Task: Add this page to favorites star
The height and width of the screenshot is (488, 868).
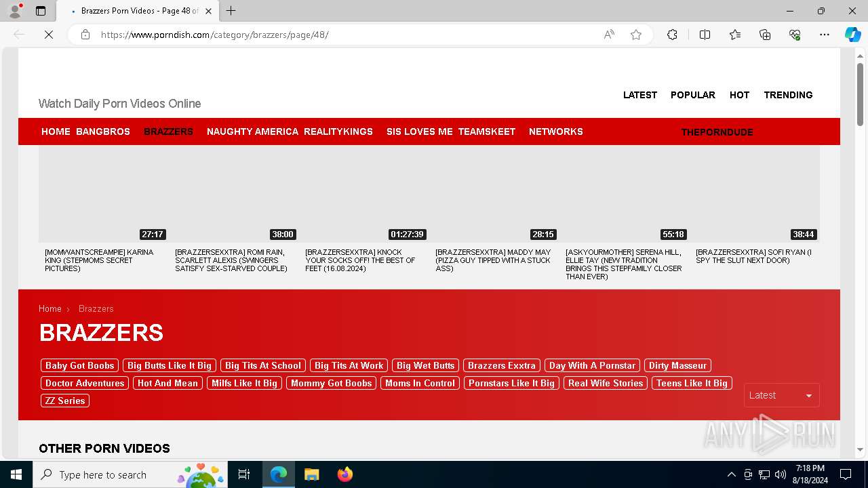Action: (x=636, y=35)
